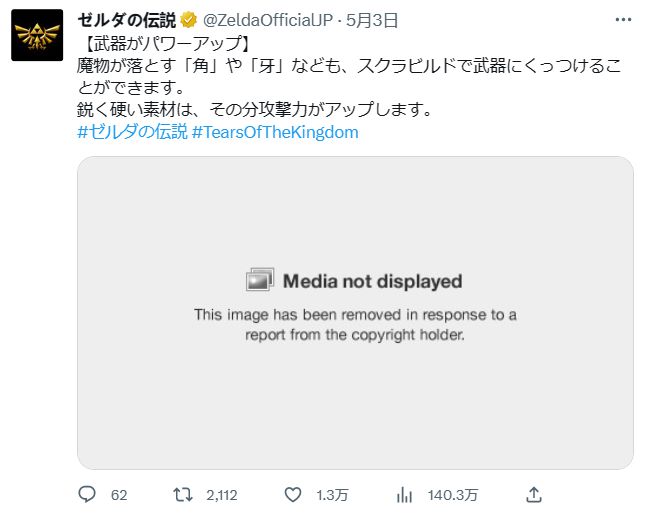Click the 62 replies count
This screenshot has height=513, width=649.
(119, 495)
